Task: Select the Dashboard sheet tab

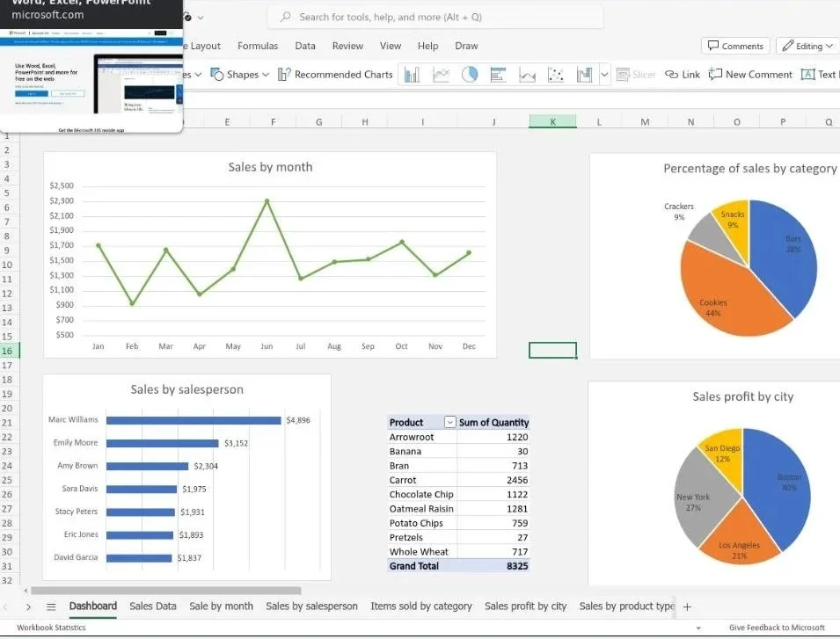Action: pos(92,606)
